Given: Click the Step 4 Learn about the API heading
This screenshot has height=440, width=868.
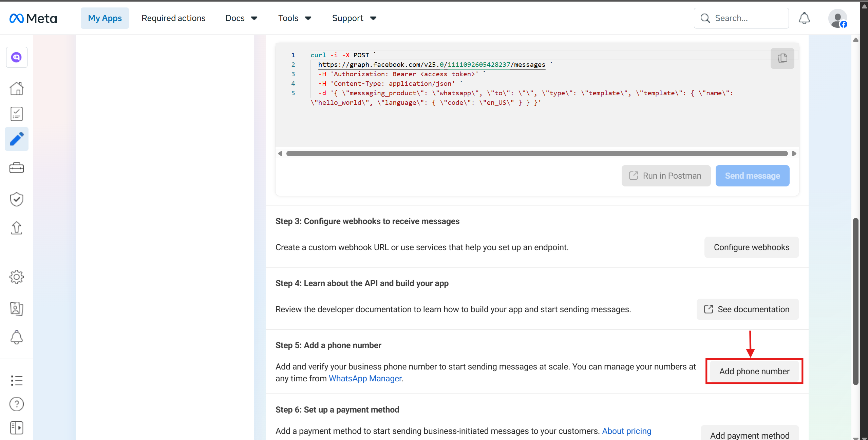Looking at the screenshot, I should coord(362,283).
